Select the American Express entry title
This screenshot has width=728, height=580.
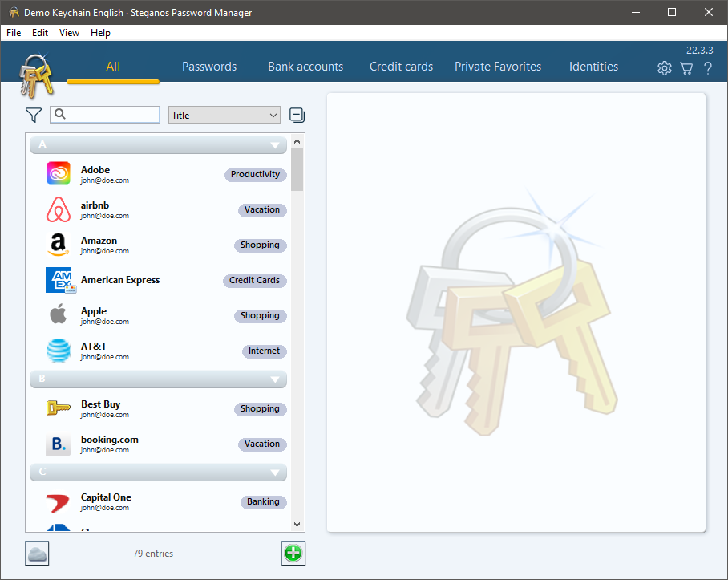(x=120, y=280)
